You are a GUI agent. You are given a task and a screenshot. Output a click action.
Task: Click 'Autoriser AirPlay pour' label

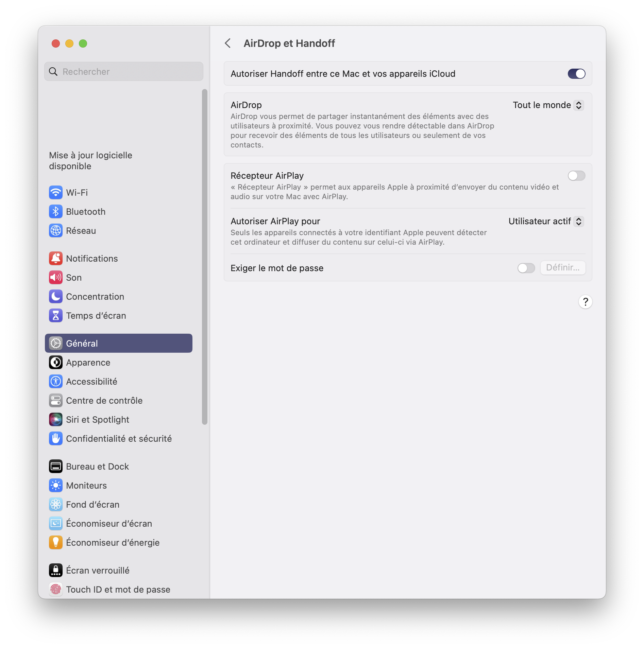coord(275,221)
